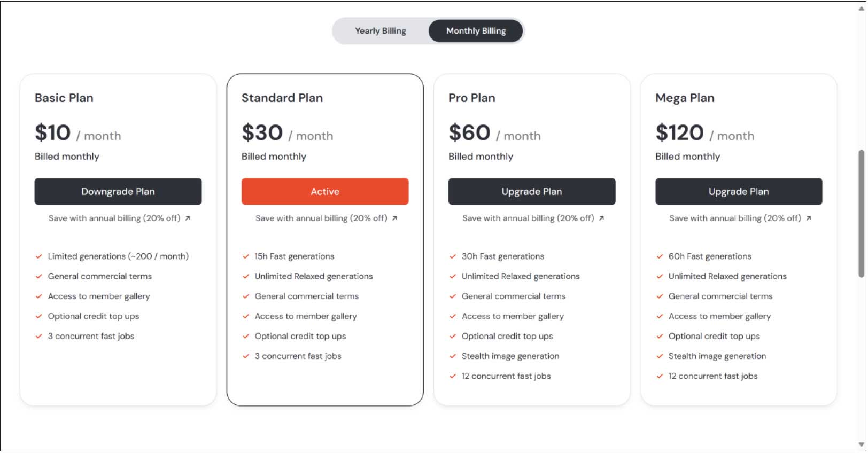Screen dimensions: 868x453
Task: Click the arrow icon beside Mega annual billing
Action: (x=808, y=218)
